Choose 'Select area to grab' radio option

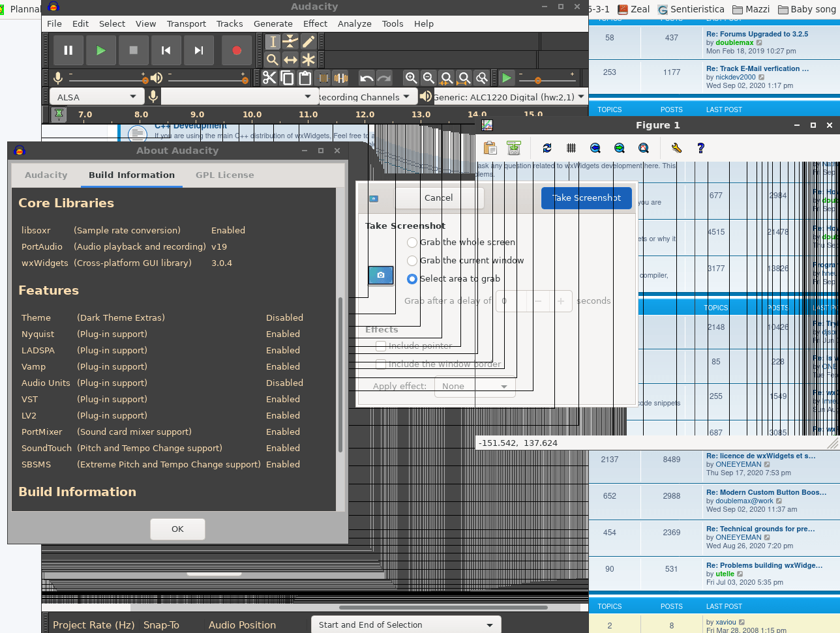click(412, 279)
